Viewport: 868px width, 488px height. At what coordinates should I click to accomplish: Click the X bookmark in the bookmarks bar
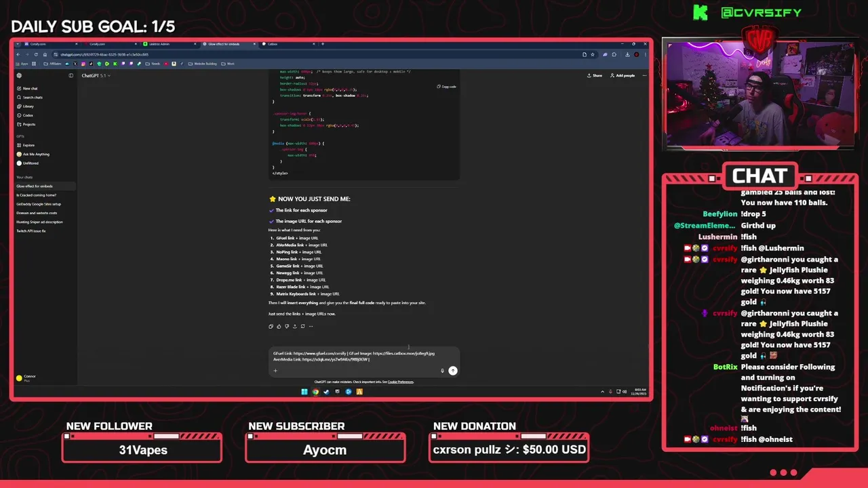click(75, 64)
